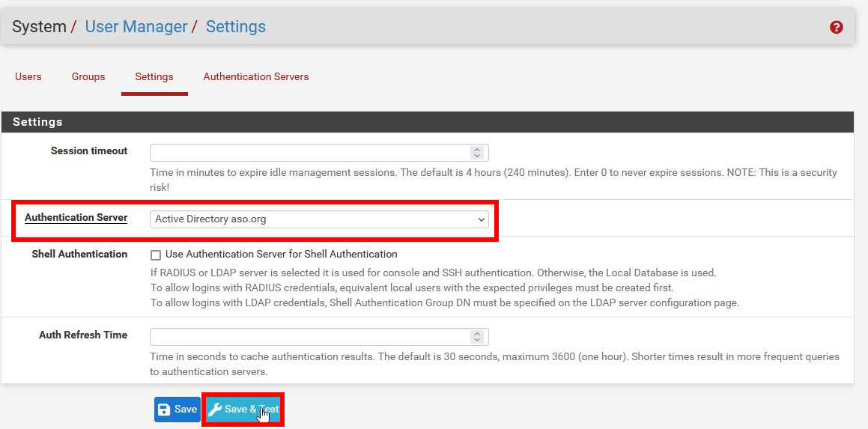This screenshot has width=868, height=429.
Task: Open the Authentication Servers tab
Action: 256,76
